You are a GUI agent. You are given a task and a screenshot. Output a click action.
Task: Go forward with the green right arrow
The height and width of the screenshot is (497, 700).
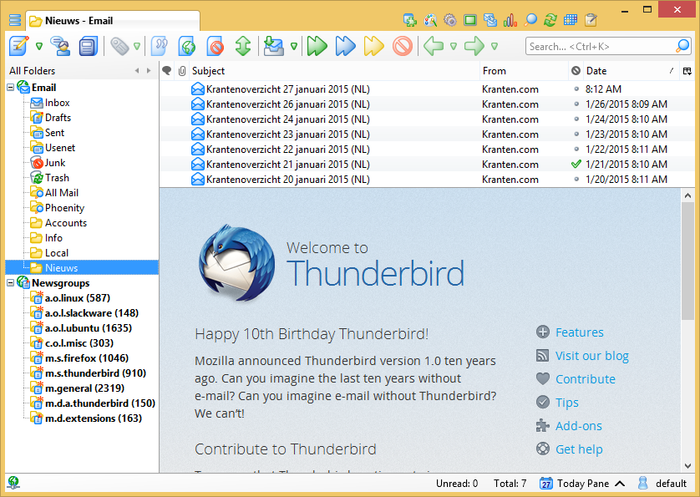(x=474, y=46)
